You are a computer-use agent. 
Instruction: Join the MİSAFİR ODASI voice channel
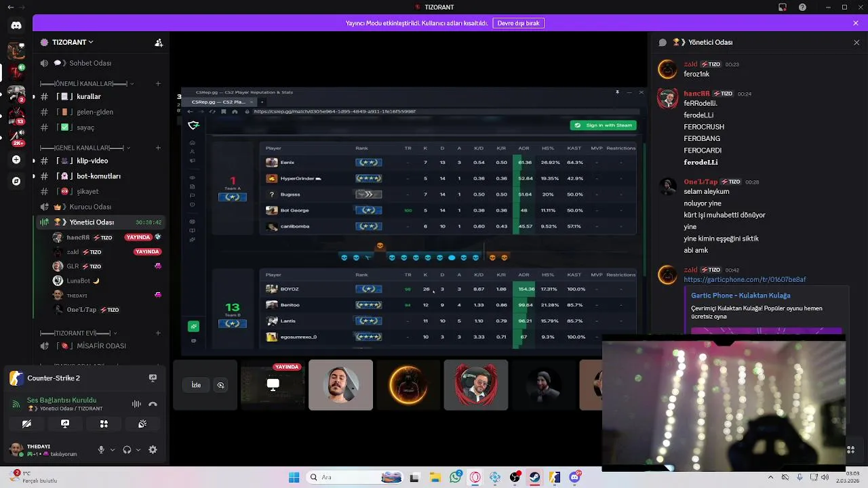(x=100, y=346)
